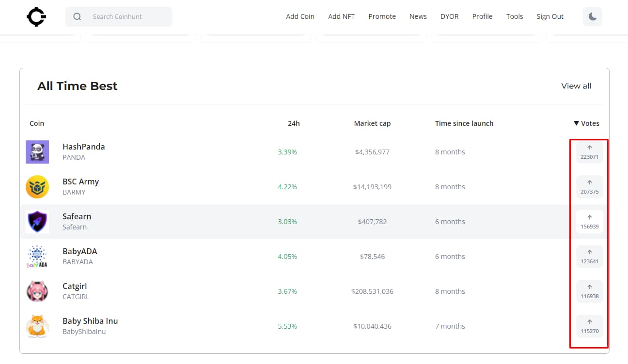Open the DYOR menu item

click(x=449, y=16)
